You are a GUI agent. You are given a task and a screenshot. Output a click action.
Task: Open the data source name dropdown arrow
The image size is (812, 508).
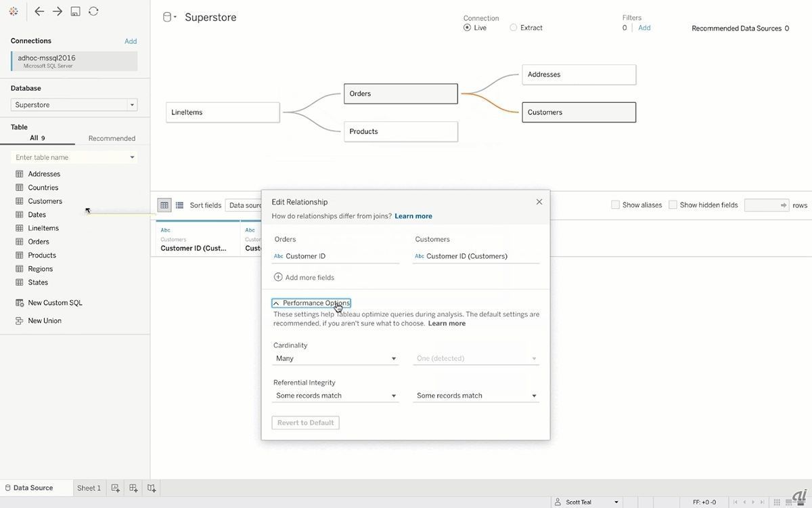pyautogui.click(x=175, y=17)
